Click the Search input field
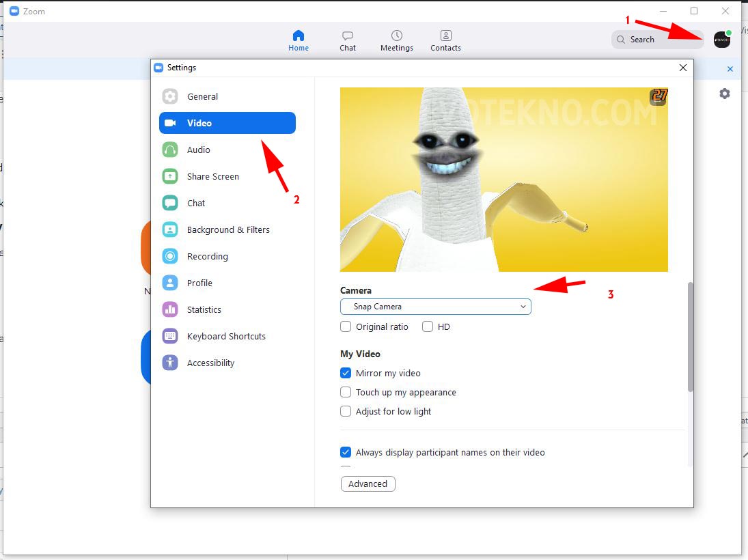 click(x=656, y=40)
